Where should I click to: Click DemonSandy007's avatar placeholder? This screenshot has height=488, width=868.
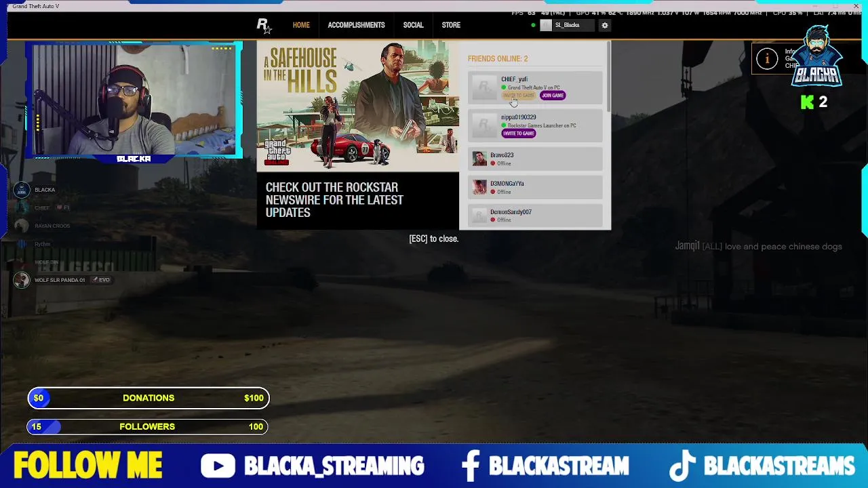pyautogui.click(x=479, y=216)
